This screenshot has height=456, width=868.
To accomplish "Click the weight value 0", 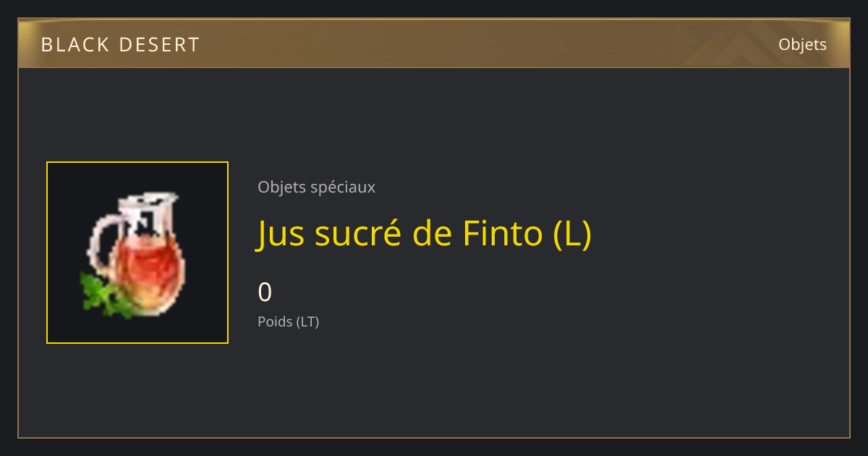I will 265,292.
